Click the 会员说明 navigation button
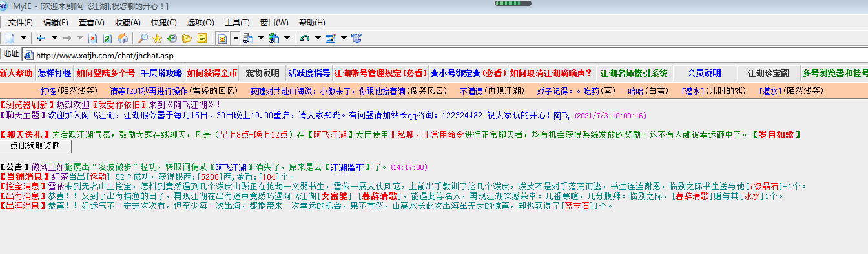Viewport: 868px width, 254px height. pyautogui.click(x=704, y=73)
